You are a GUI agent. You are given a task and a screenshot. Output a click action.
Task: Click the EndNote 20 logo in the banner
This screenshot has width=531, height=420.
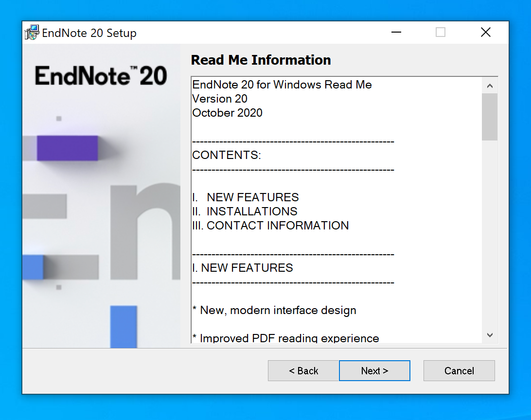[101, 76]
